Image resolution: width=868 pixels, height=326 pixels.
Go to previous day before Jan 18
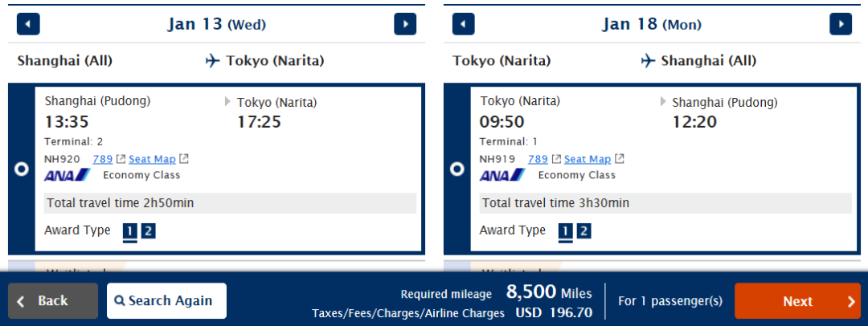coord(464,24)
